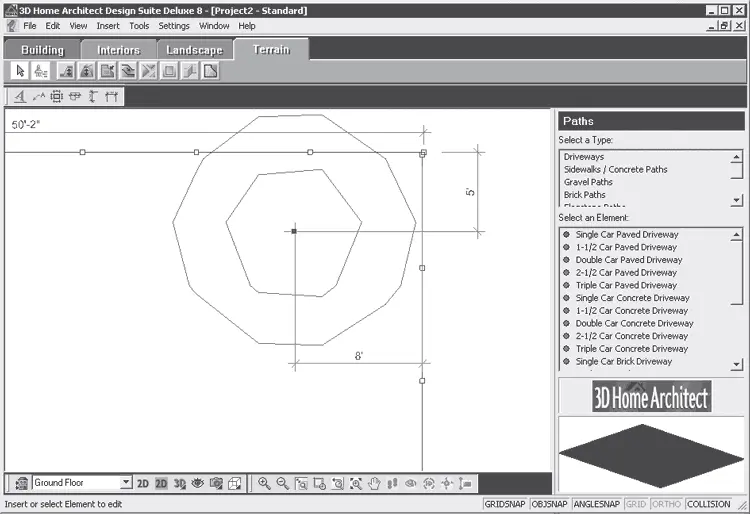Viewport: 750px width, 514px height.
Task: Select the arrow pointer tool
Action: [x=20, y=71]
